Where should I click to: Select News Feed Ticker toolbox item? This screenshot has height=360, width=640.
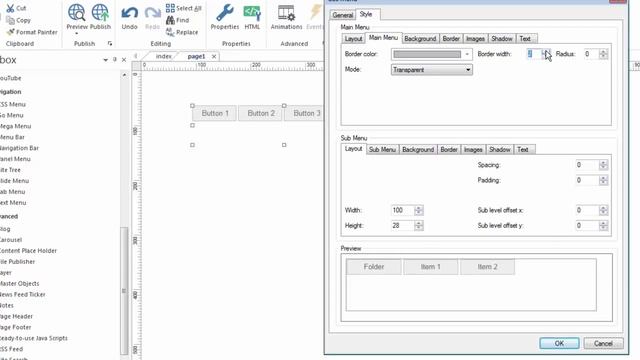coord(22,294)
